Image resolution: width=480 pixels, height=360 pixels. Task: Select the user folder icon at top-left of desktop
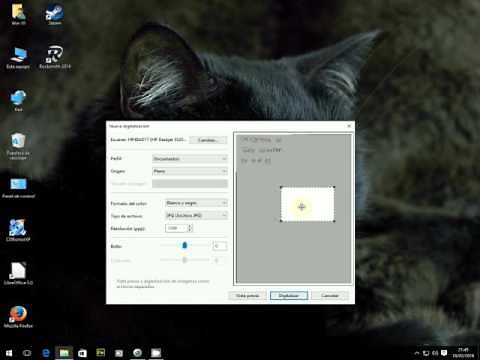(18, 15)
